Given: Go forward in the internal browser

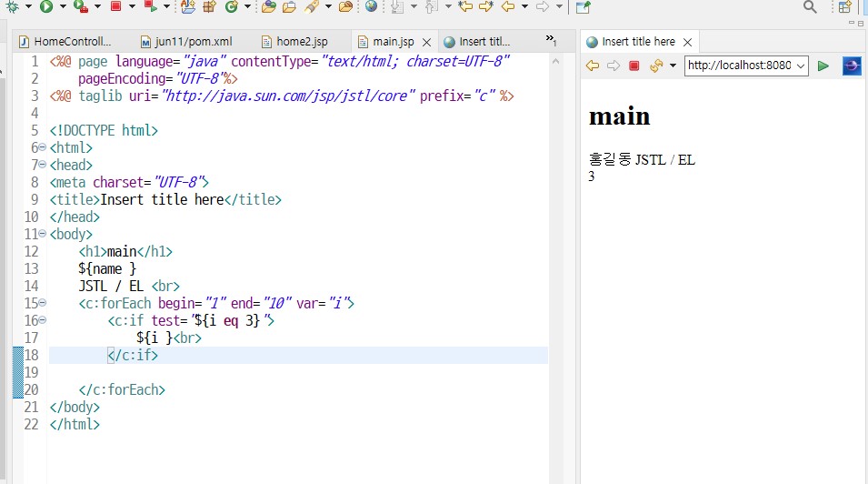Looking at the screenshot, I should pos(614,66).
